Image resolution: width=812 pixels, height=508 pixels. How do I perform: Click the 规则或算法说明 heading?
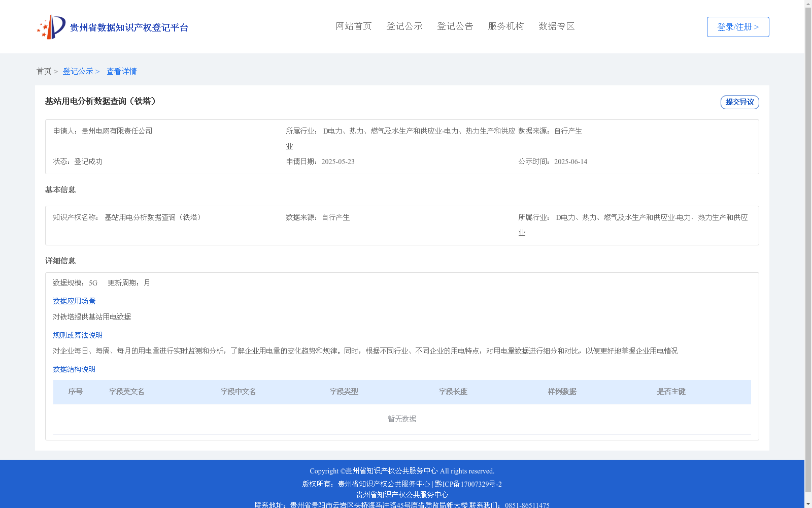[78, 335]
